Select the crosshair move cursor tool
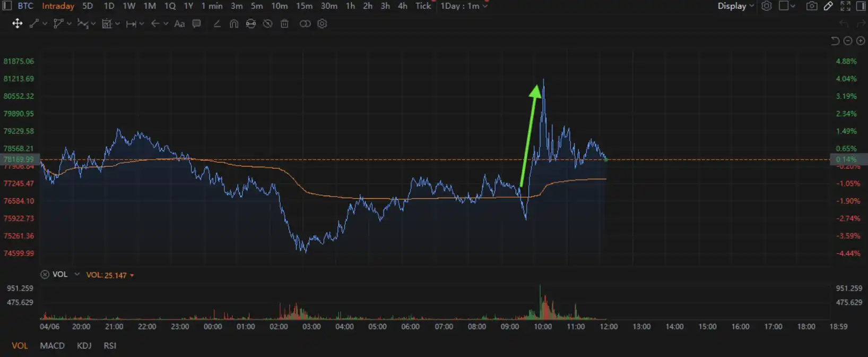This screenshot has width=868, height=357. [17, 23]
